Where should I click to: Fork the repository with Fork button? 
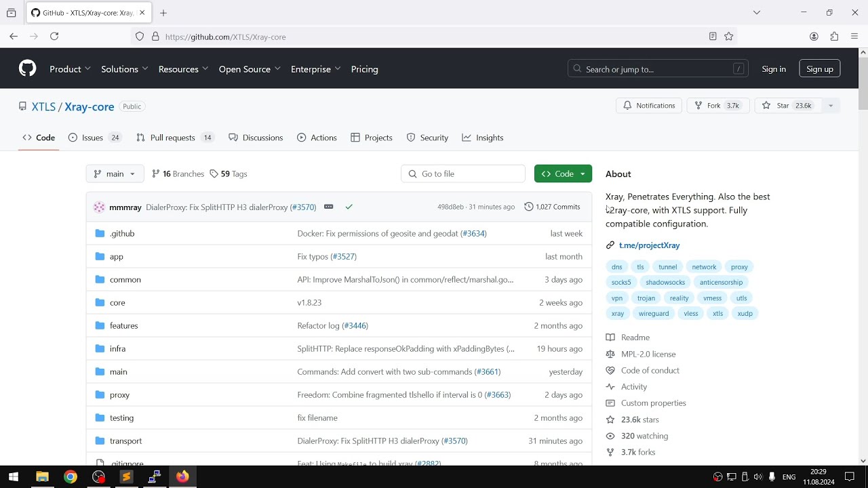[x=718, y=106]
